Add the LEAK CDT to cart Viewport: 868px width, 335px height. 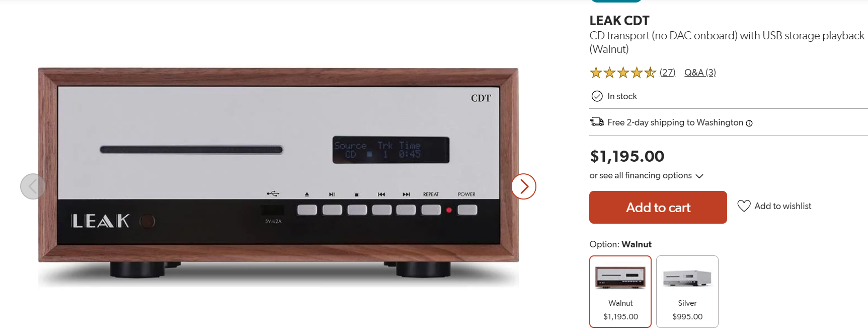pos(658,207)
